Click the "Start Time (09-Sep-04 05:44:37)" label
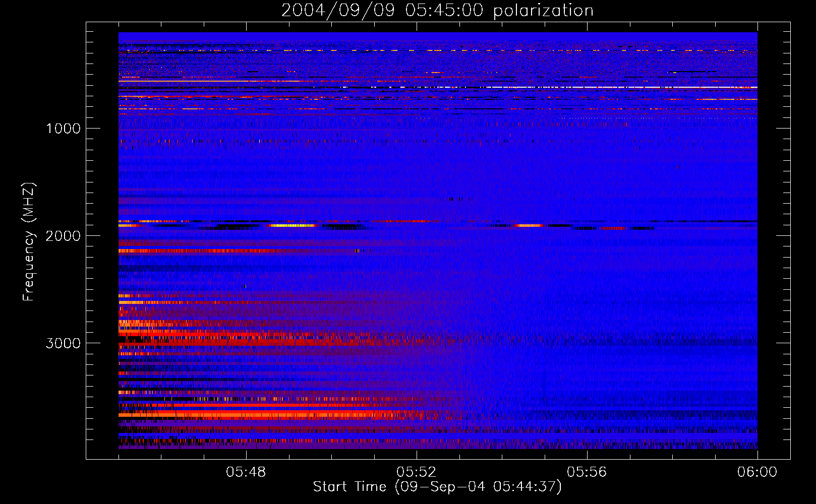Screen dimensions: 816x504 click(437, 487)
